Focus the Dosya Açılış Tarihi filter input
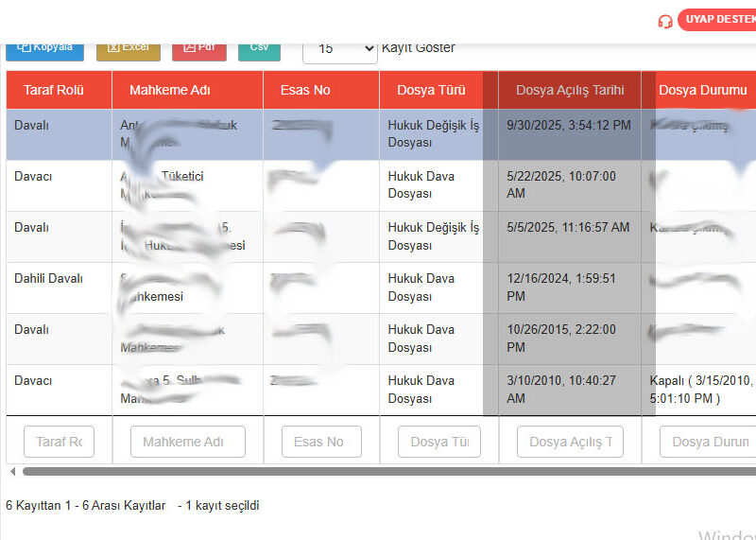756x540 pixels. pyautogui.click(x=570, y=442)
